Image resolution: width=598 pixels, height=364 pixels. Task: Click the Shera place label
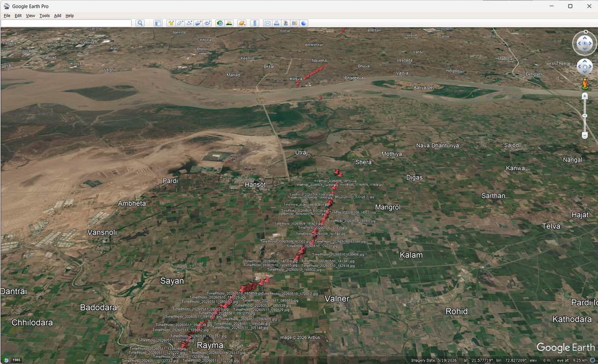click(x=364, y=162)
